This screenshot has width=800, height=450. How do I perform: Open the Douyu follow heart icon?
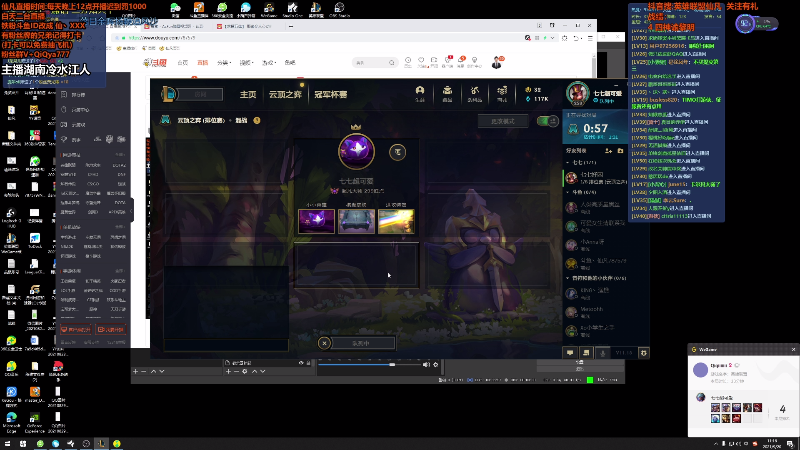click(421, 62)
